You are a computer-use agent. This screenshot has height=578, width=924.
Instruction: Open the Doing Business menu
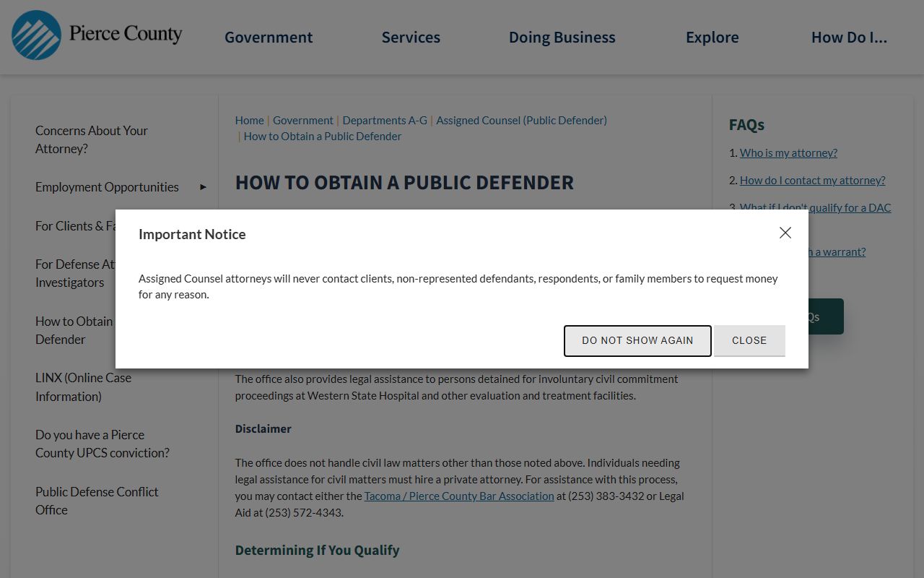[562, 38]
